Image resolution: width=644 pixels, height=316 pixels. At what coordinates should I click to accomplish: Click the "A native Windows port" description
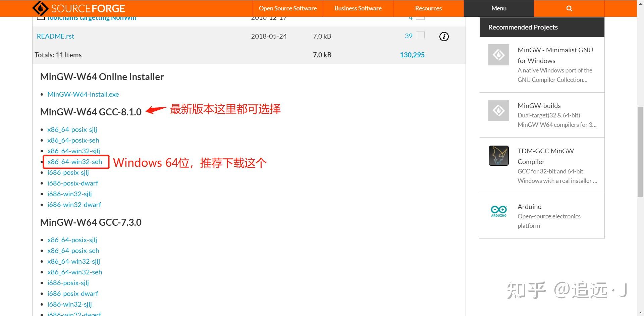coord(555,75)
